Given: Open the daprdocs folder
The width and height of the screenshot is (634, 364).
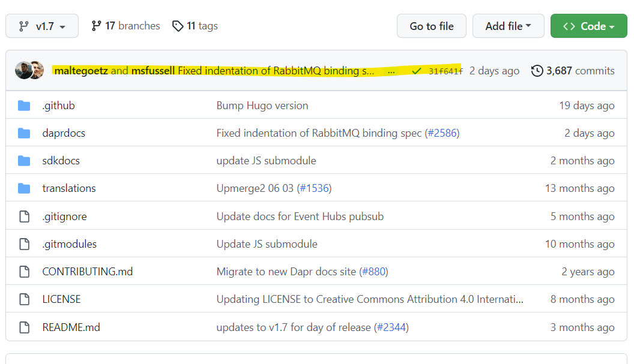Looking at the screenshot, I should 64,133.
